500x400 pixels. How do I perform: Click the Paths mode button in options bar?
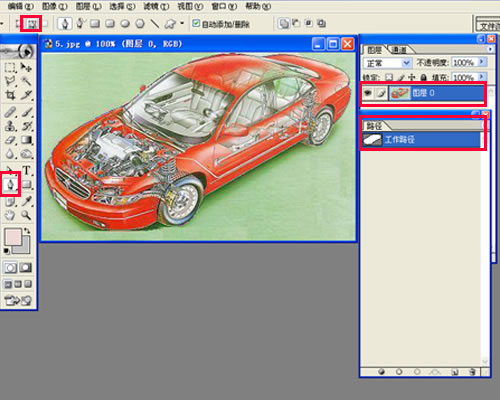point(32,24)
